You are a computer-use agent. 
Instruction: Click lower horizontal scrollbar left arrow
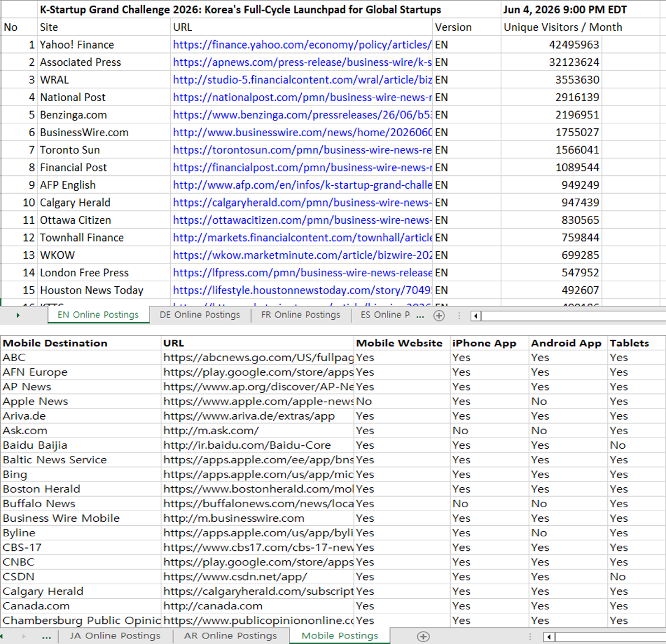(x=549, y=637)
